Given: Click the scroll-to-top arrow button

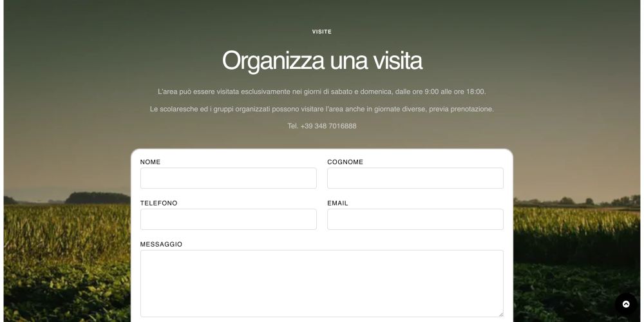Looking at the screenshot, I should point(625,305).
